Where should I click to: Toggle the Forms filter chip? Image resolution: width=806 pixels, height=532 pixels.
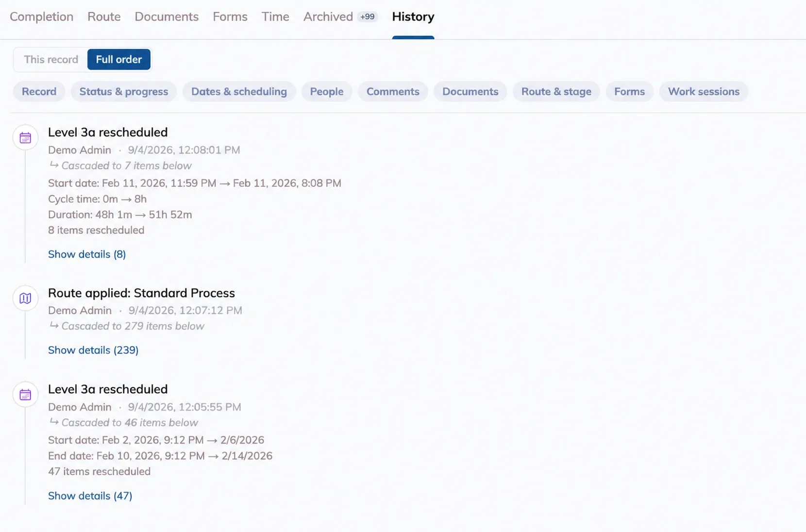pos(629,91)
